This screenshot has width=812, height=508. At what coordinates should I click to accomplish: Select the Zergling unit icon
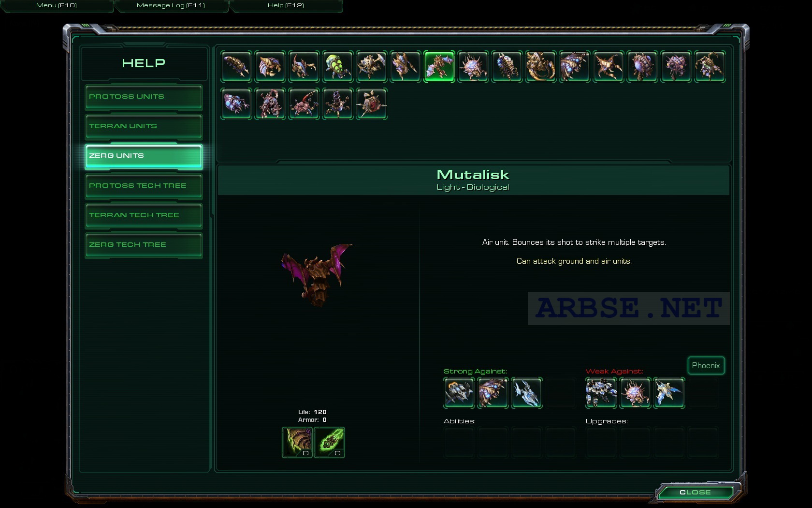[304, 66]
